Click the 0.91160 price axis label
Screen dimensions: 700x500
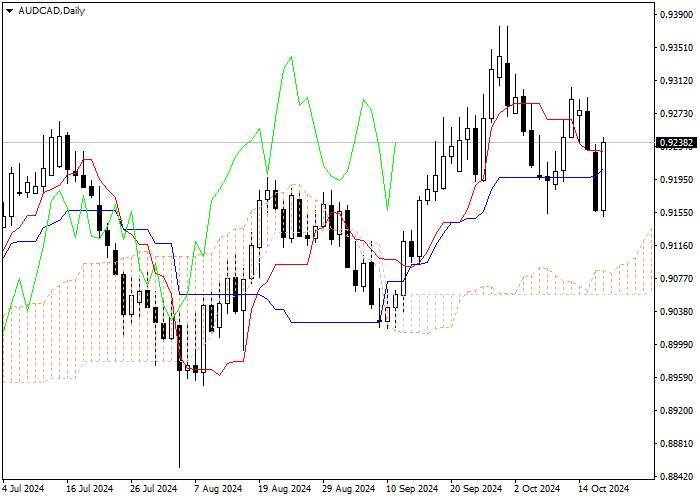click(676, 246)
